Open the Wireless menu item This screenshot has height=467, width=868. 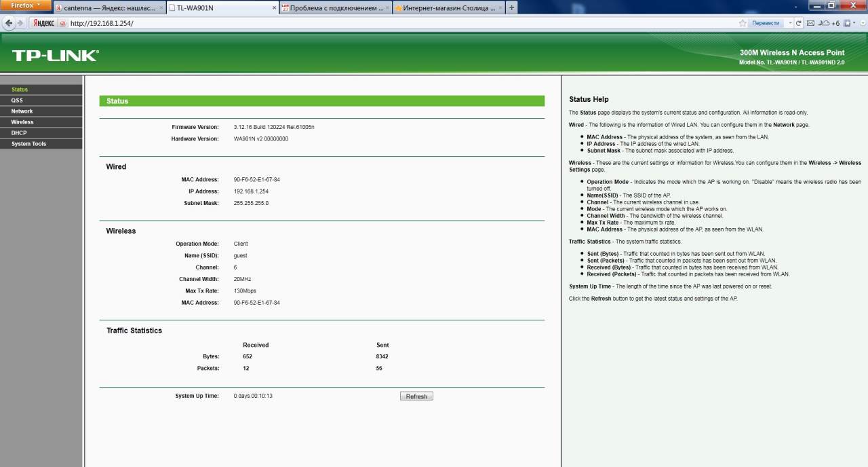point(41,122)
